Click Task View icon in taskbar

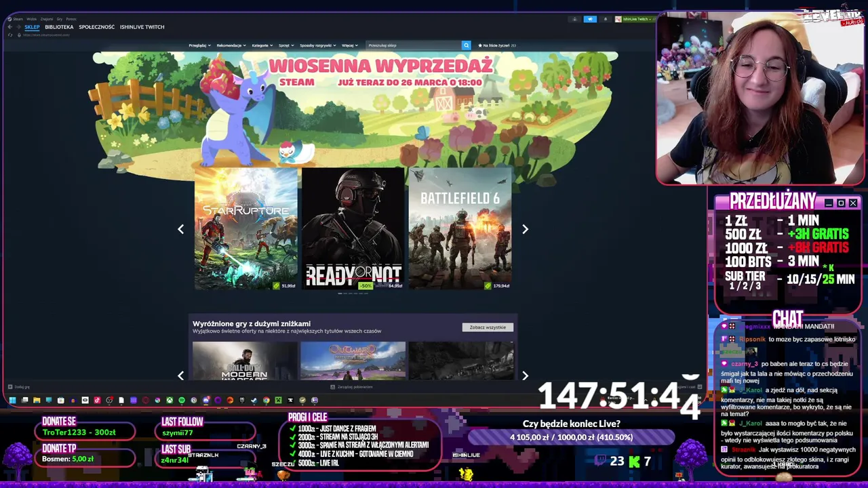(24, 401)
